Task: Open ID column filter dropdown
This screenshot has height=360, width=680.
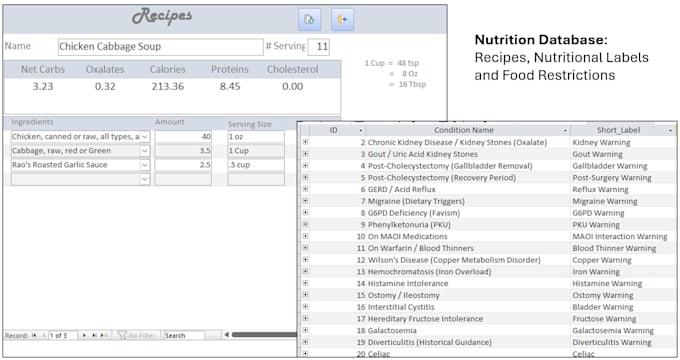Action: (x=360, y=131)
